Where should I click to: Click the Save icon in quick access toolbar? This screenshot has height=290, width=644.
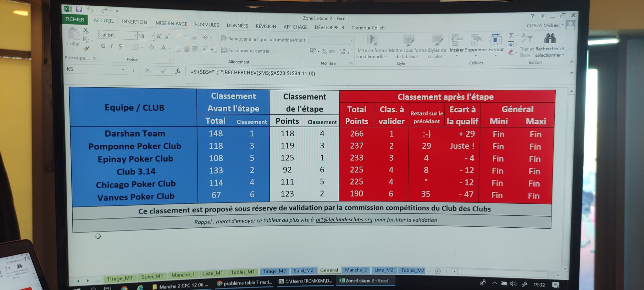(x=79, y=9)
